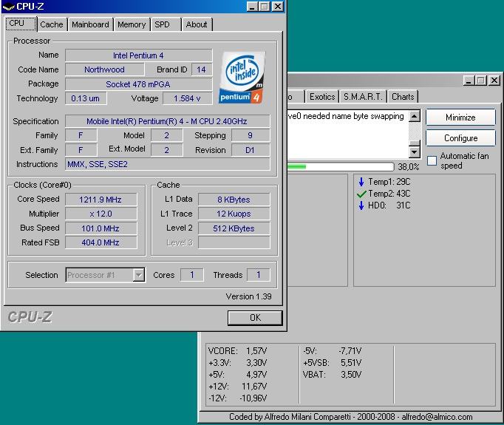
Task: Click the Specification field text
Action: [167, 121]
